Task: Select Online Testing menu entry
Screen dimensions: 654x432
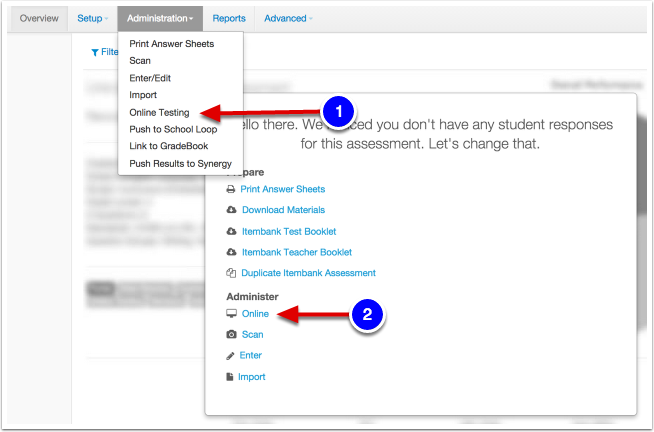Action: tap(159, 113)
